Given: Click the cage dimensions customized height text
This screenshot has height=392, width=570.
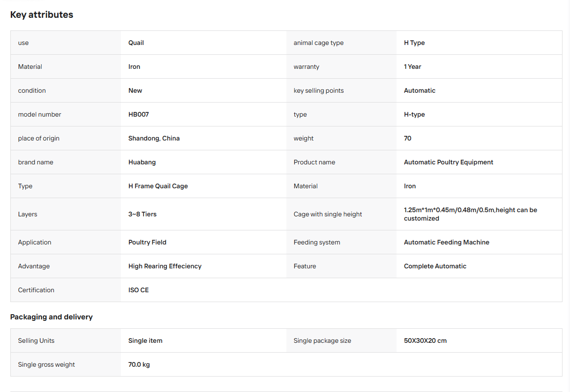Looking at the screenshot, I should pos(471,214).
